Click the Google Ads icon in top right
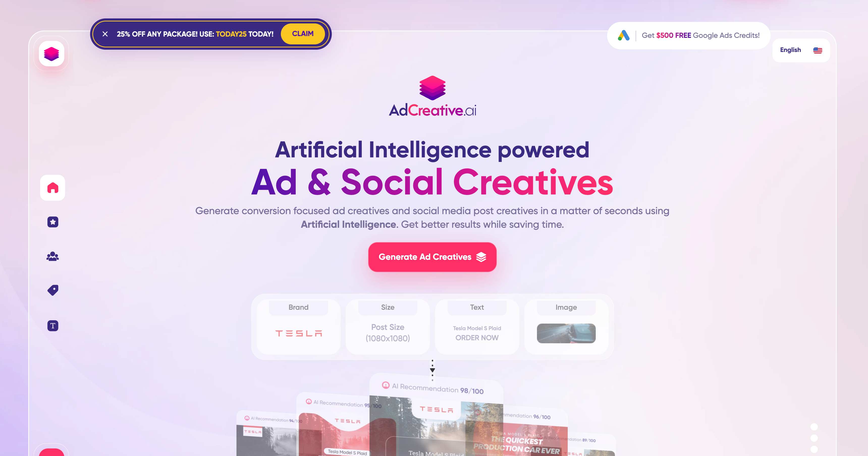The image size is (868, 456). click(x=625, y=36)
